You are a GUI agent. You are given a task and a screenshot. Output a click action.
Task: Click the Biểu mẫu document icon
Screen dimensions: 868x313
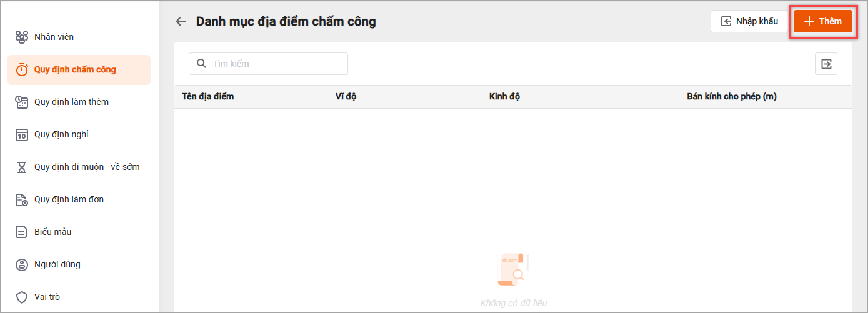22,232
